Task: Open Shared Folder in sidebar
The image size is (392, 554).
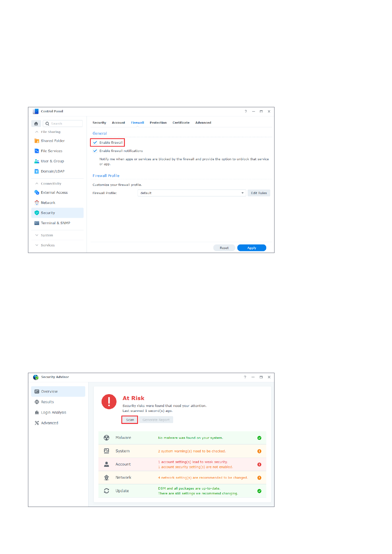Action: coord(53,141)
